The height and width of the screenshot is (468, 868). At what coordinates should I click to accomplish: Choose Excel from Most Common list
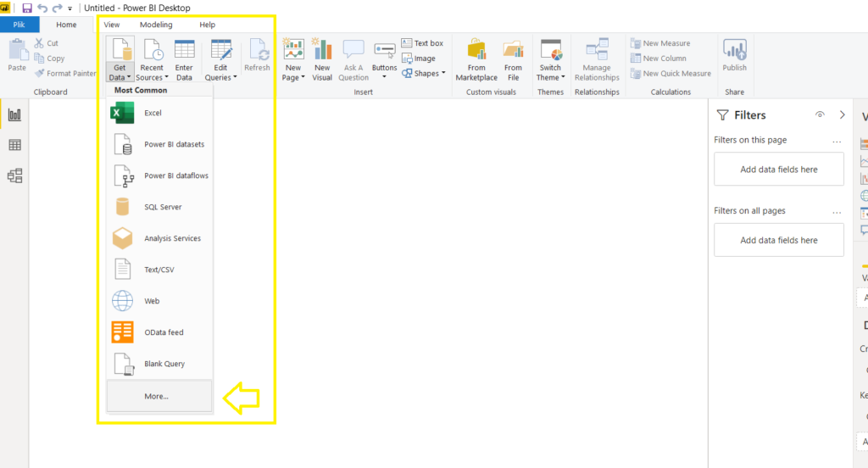(x=159, y=113)
